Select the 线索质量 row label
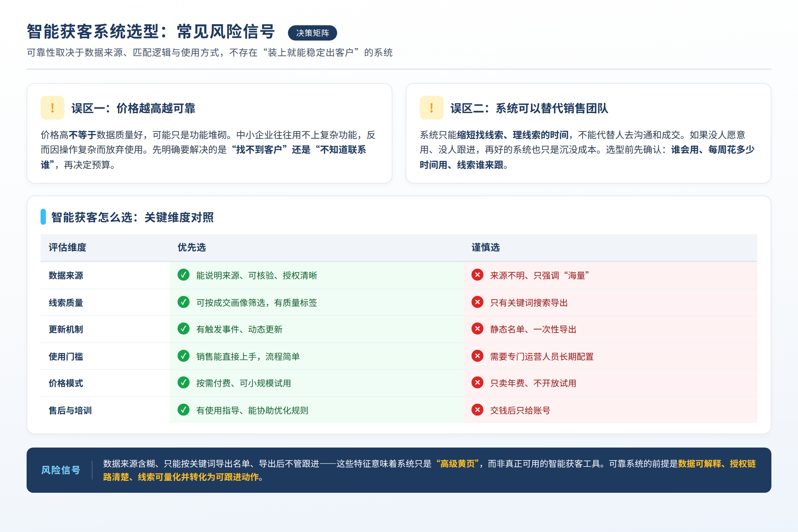Viewport: 798px width, 532px height. pos(66,303)
